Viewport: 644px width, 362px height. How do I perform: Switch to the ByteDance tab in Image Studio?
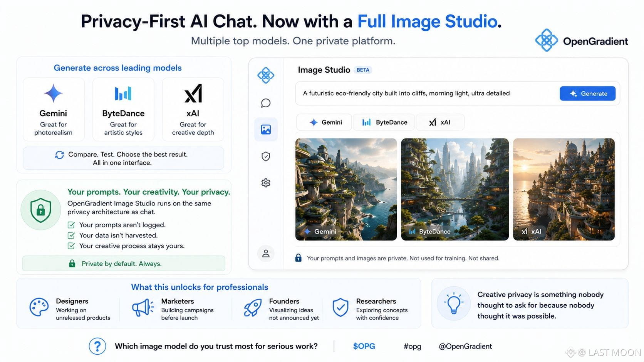point(384,122)
